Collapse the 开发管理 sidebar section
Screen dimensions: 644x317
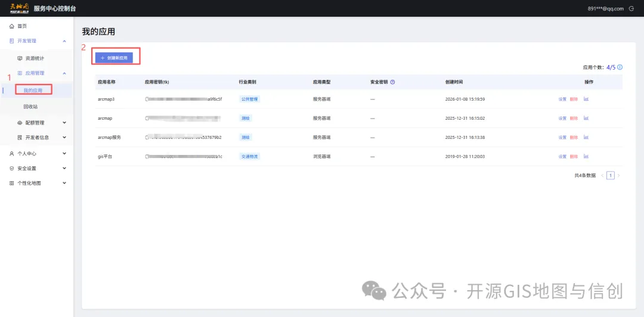point(64,41)
